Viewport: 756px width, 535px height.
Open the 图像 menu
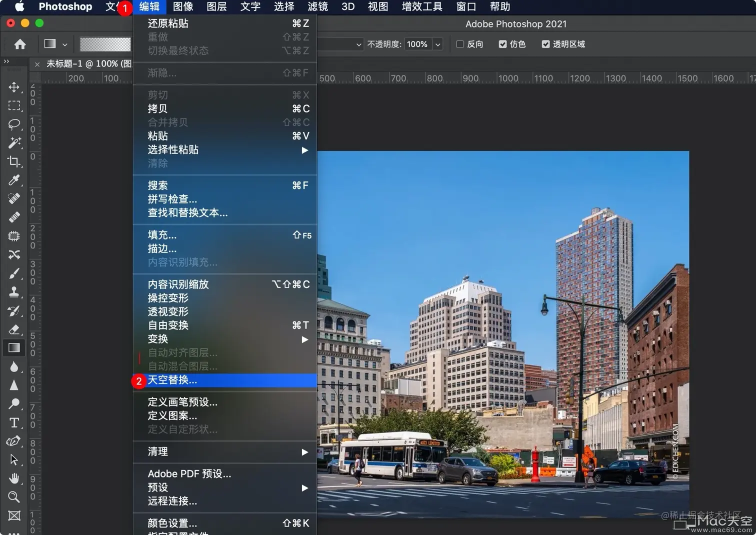[183, 6]
